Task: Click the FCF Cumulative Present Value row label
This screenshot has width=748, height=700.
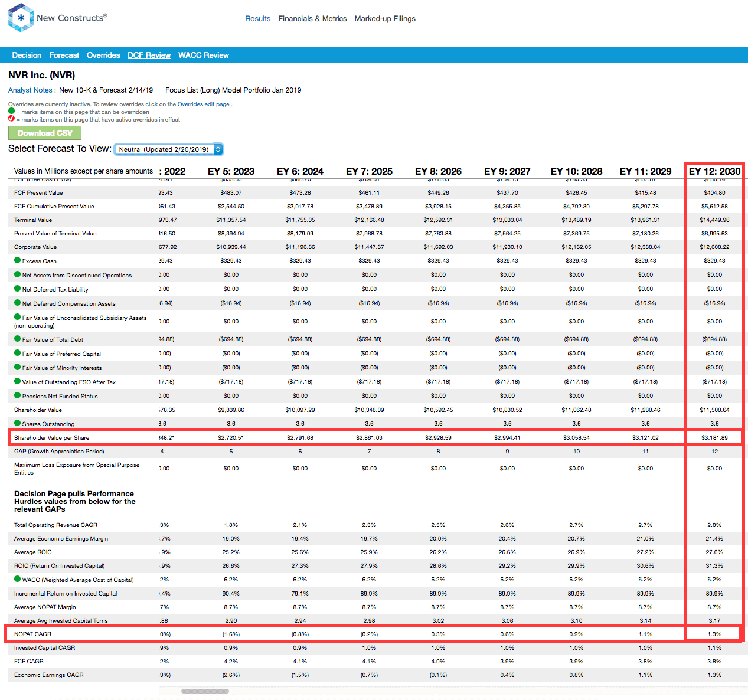Action: (54, 206)
